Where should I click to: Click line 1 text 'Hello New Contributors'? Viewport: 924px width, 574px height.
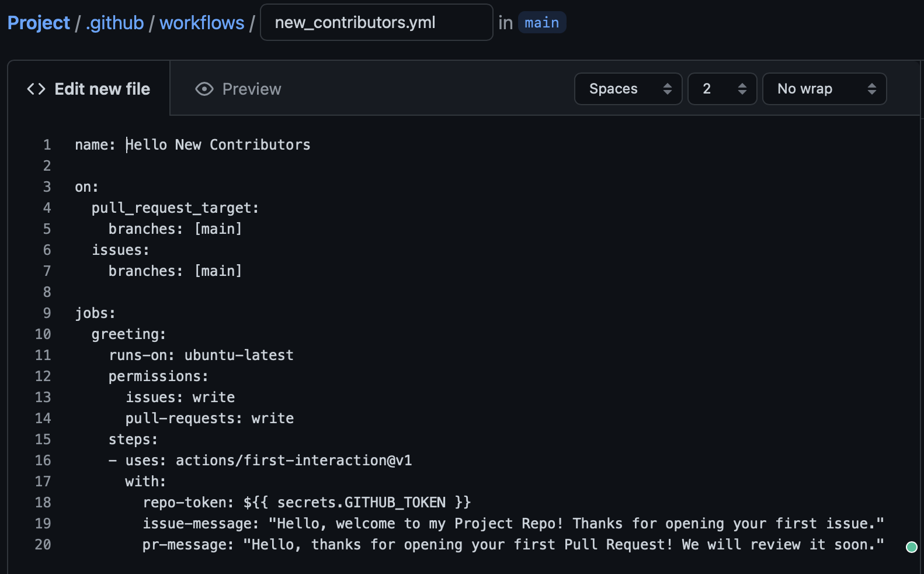pyautogui.click(x=218, y=145)
